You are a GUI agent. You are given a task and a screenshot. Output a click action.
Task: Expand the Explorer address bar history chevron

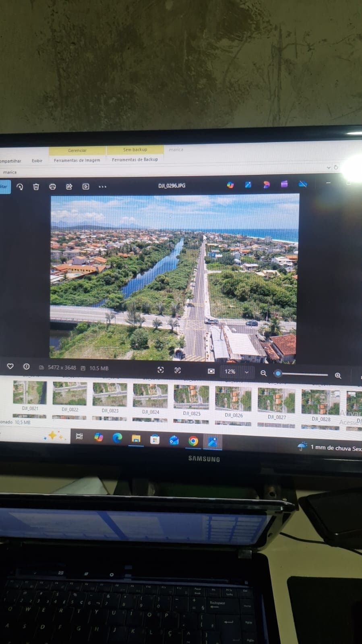329,168
